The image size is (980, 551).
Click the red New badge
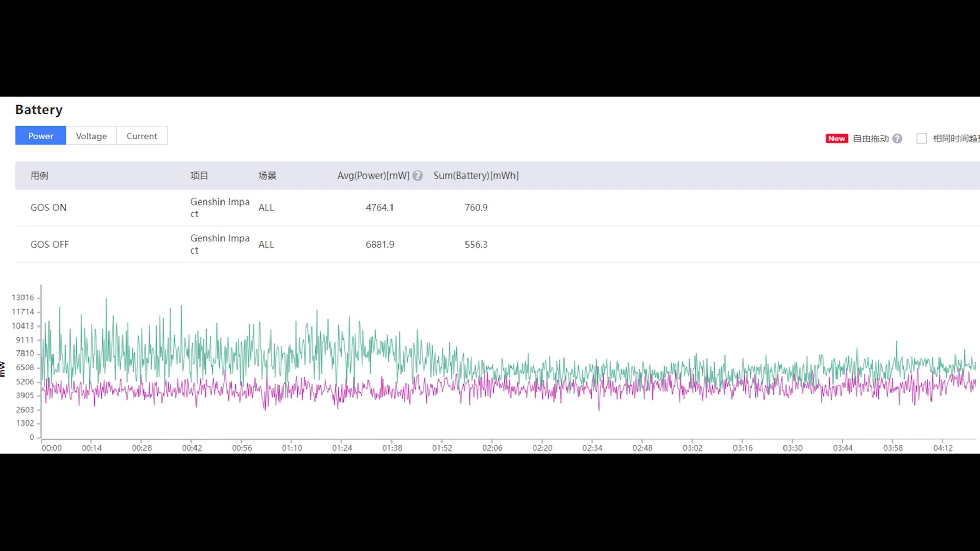837,139
